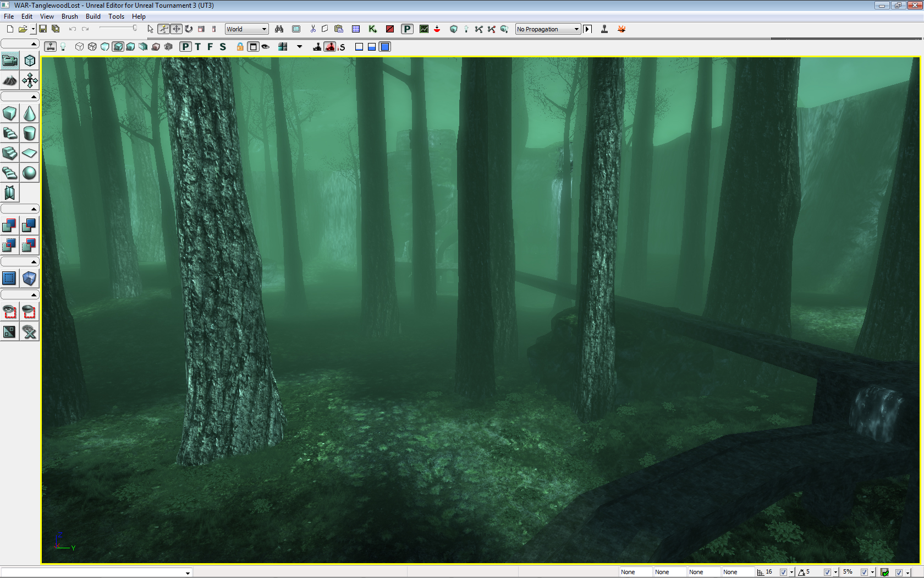Toggle realtime viewport joystick button
This screenshot has width=924, height=578.
51,47
